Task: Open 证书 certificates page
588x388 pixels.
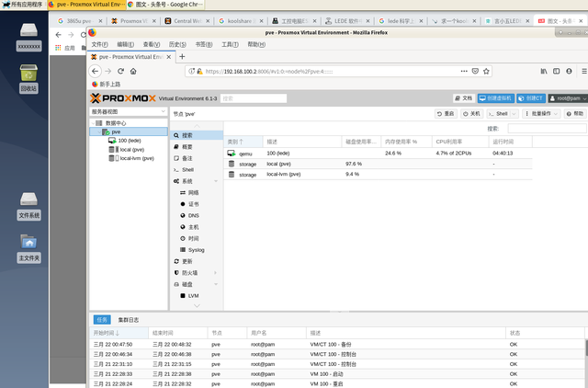Action: pos(197,204)
